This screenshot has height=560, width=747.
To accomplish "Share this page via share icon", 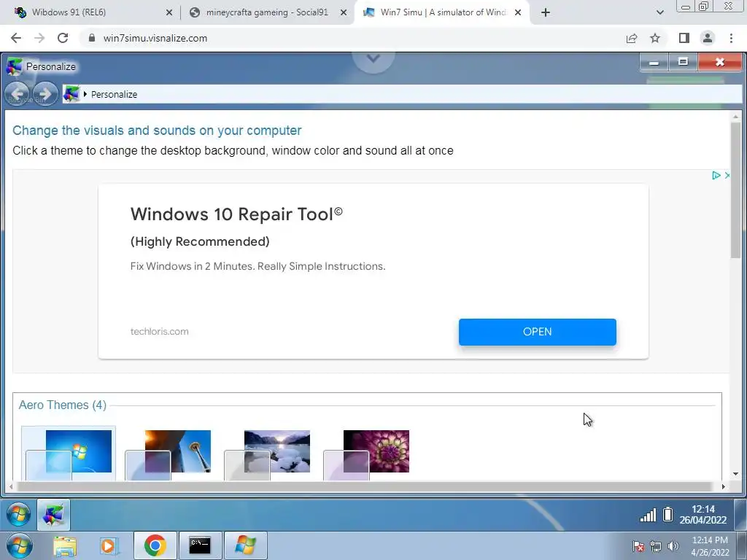I will point(632,38).
